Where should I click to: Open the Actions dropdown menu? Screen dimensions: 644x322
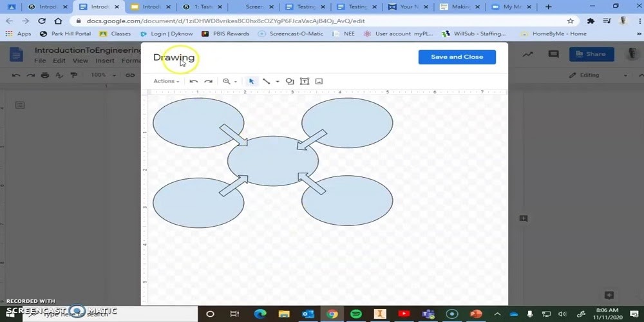(x=166, y=82)
